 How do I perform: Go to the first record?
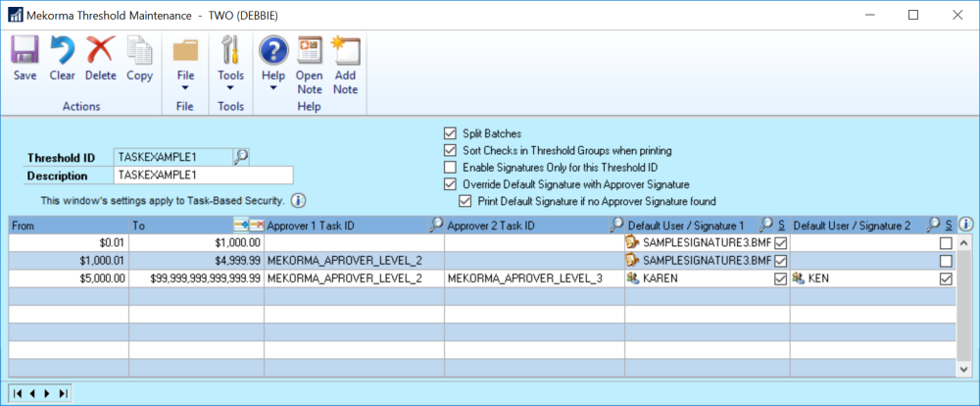coord(18,393)
